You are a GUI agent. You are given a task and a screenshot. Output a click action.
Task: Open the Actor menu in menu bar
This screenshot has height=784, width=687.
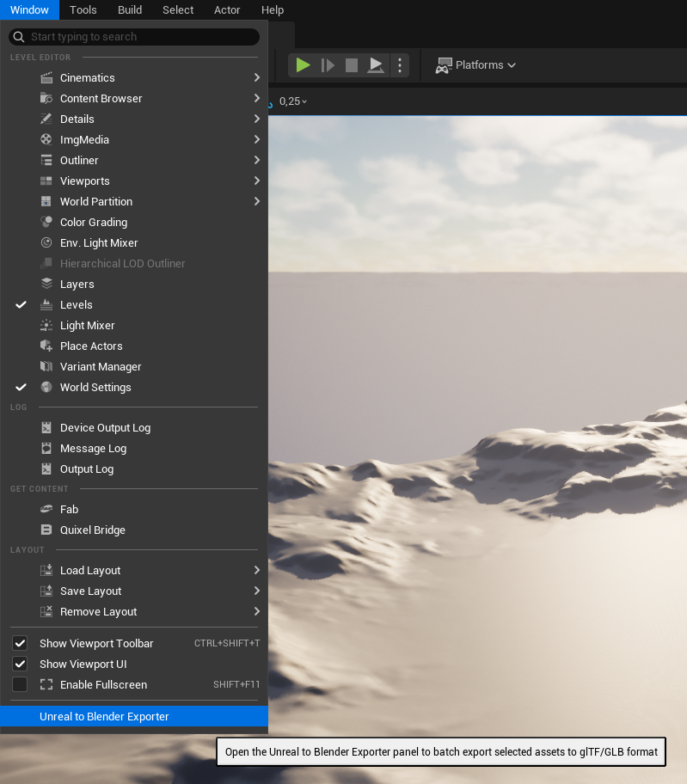pos(227,10)
